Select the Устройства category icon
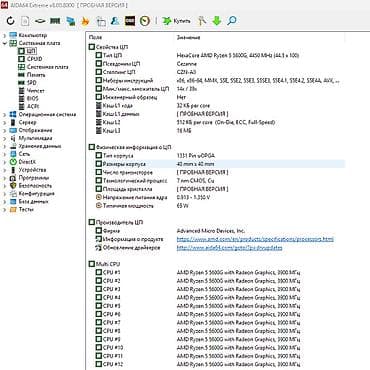370x370 pixels. pyautogui.click(x=13, y=170)
